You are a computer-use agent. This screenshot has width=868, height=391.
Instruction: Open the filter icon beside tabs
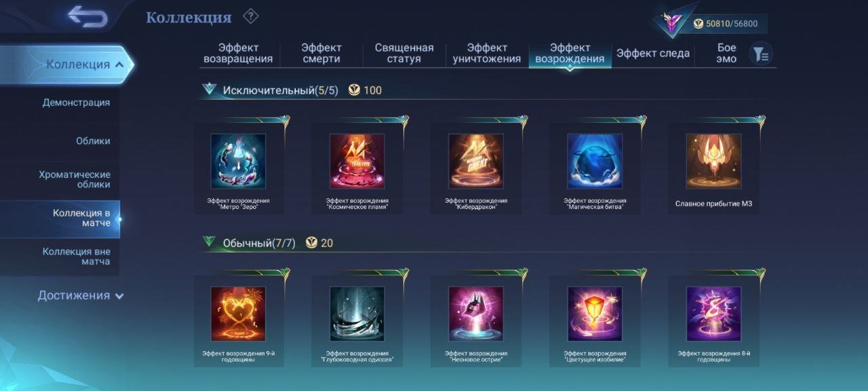pyautogui.click(x=761, y=54)
